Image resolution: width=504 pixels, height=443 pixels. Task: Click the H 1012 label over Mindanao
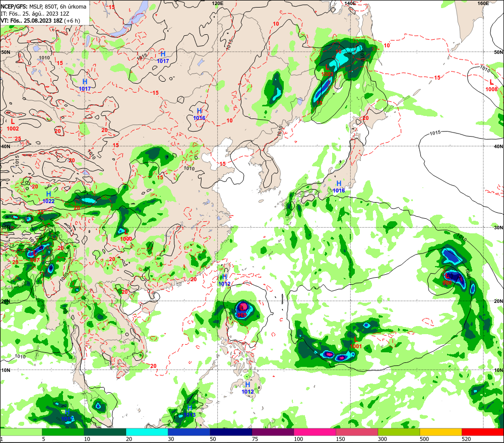tap(247, 388)
